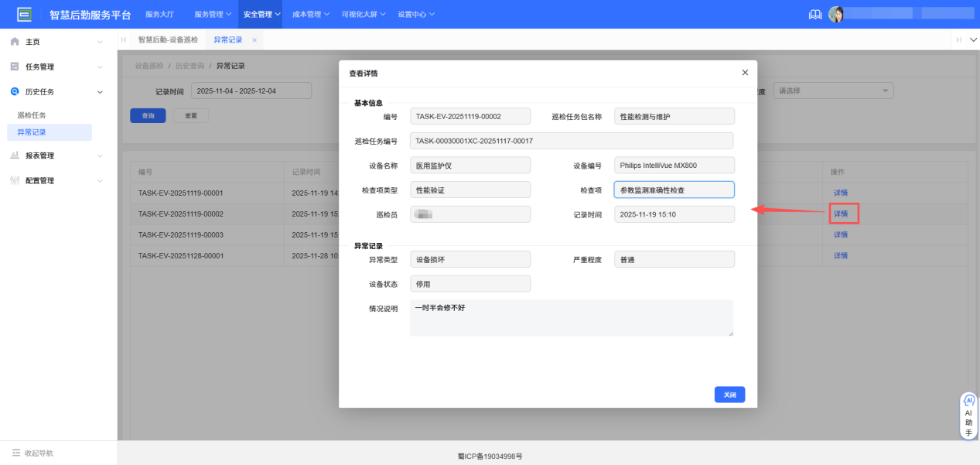980x465 pixels.
Task: Click the 查询 search button
Action: pos(148,115)
